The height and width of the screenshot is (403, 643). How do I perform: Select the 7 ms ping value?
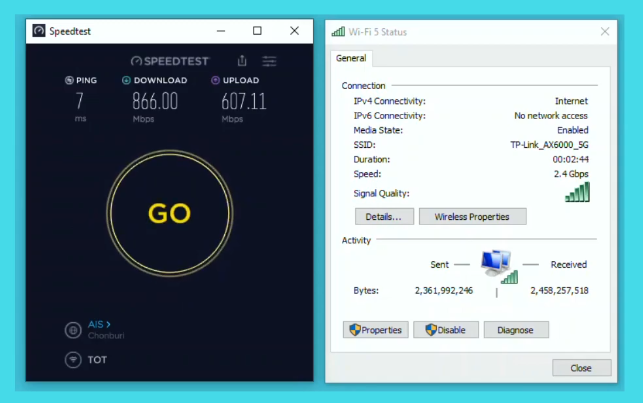pos(80,101)
